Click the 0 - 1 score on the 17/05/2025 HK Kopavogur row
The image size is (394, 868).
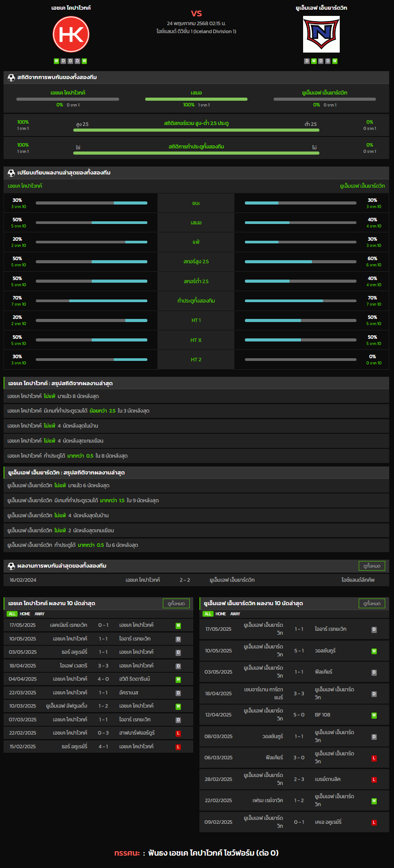coord(103,625)
